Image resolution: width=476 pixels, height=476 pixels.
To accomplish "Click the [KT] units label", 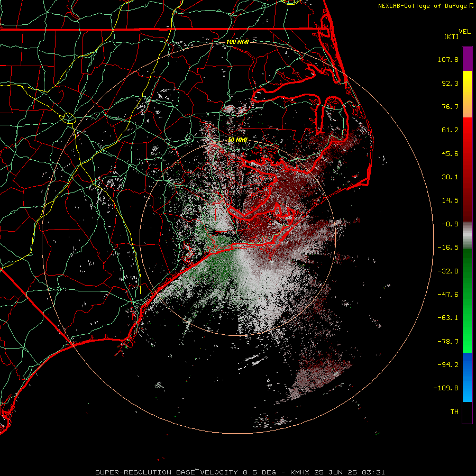I will pyautogui.click(x=452, y=36).
